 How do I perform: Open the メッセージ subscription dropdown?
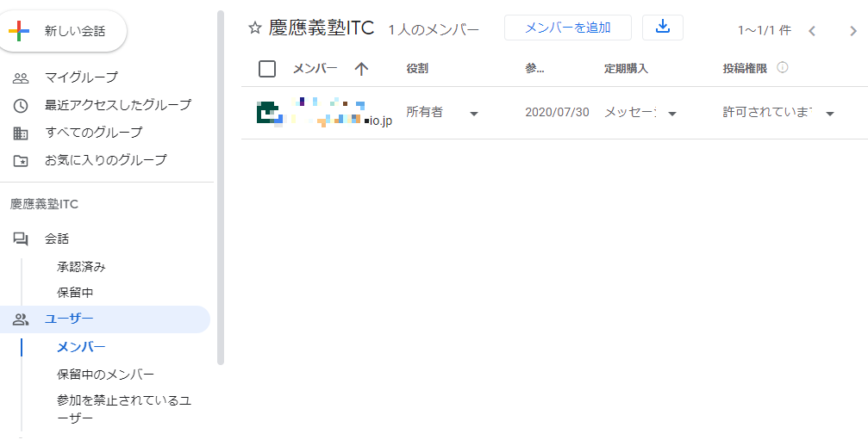(x=671, y=114)
